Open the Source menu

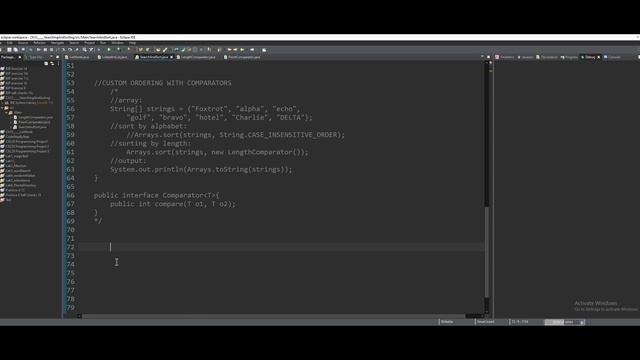click(x=23, y=43)
